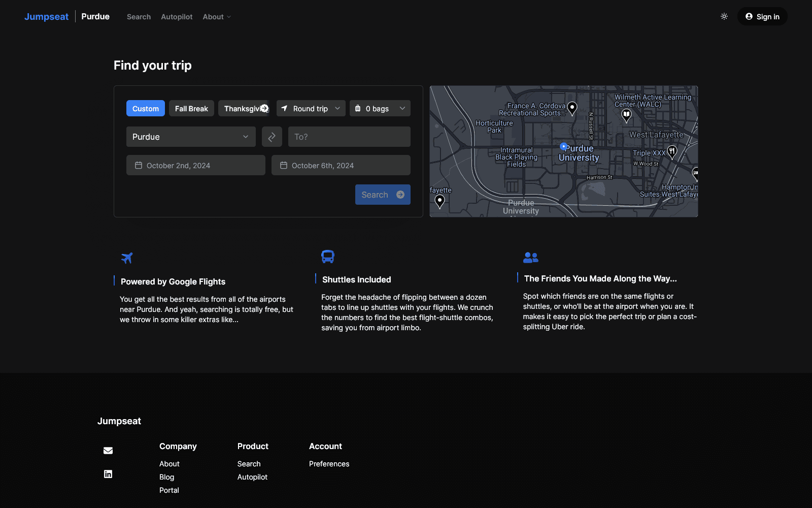Toggle the light/dark theme sun icon
Image resolution: width=812 pixels, height=508 pixels.
click(724, 16)
